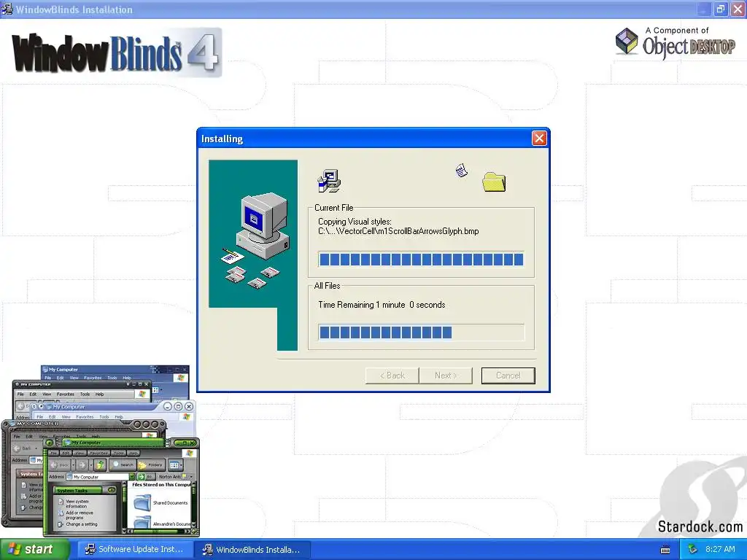Click the Current File progress bar
Viewport: 747px width, 560px height.
coord(421,259)
